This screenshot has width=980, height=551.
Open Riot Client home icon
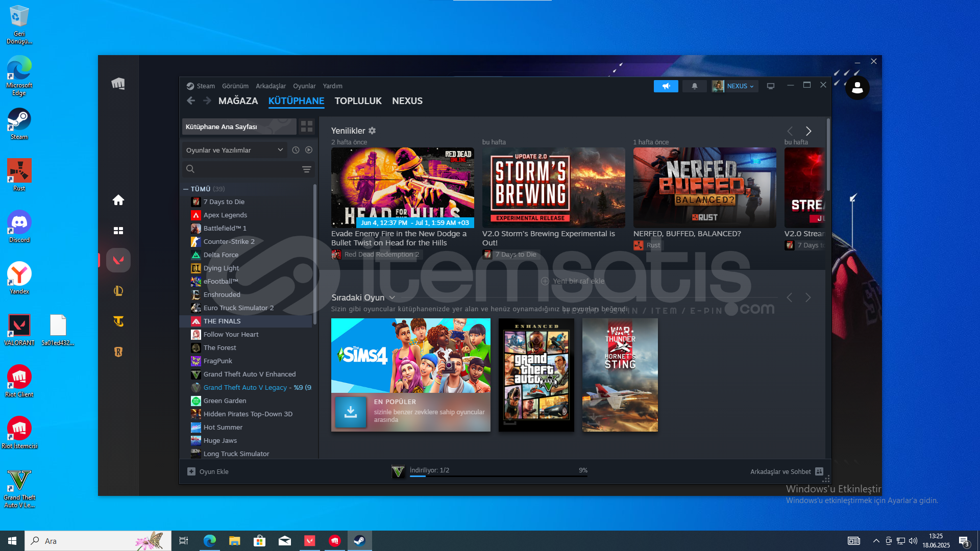[x=118, y=200]
